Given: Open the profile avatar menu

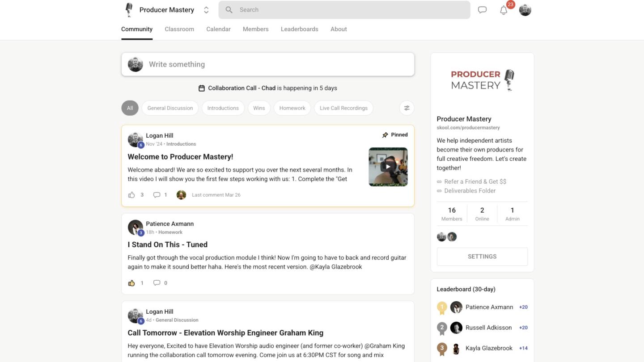Looking at the screenshot, I should pyautogui.click(x=525, y=10).
